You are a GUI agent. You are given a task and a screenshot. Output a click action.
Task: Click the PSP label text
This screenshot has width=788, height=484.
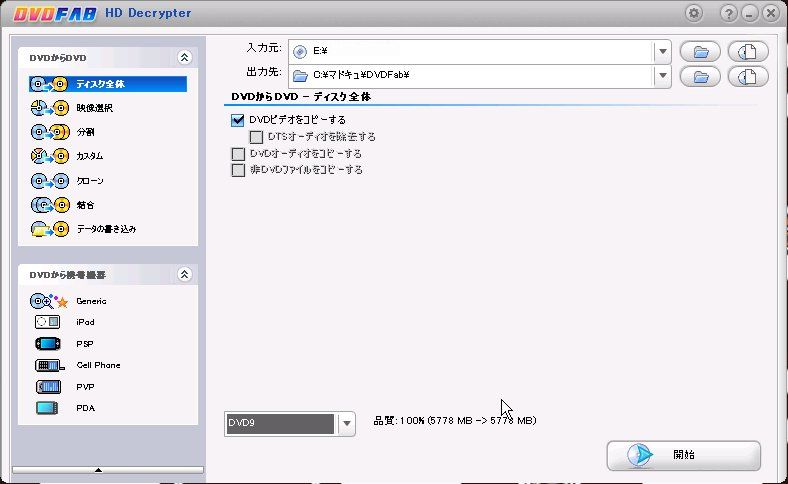pyautogui.click(x=85, y=344)
